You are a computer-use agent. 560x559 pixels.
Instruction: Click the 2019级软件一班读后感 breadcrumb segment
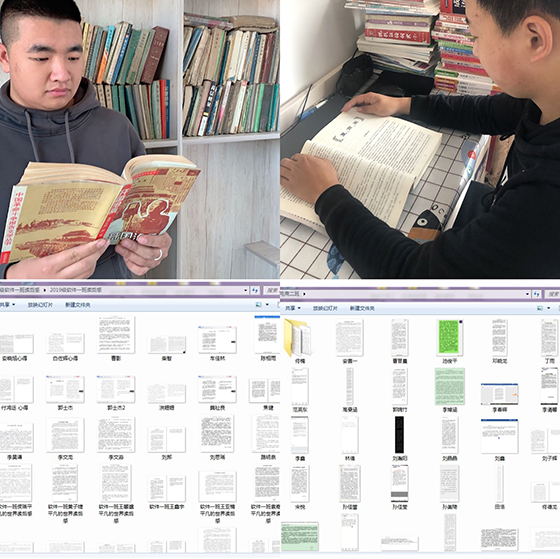point(76,290)
